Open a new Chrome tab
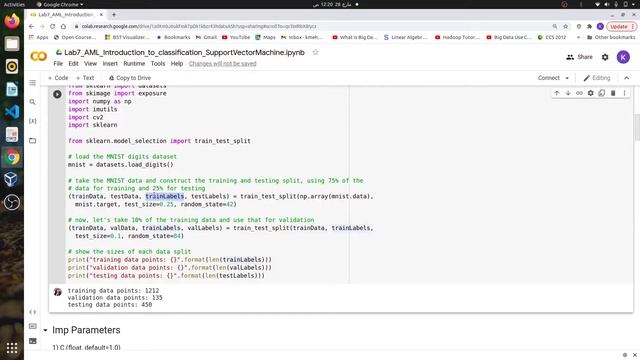Viewport: 640px width, 360px height. click(114, 15)
